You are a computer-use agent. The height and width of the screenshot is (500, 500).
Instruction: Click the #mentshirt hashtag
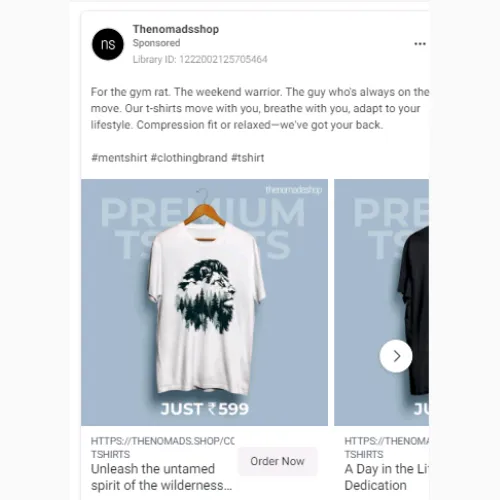click(x=119, y=158)
